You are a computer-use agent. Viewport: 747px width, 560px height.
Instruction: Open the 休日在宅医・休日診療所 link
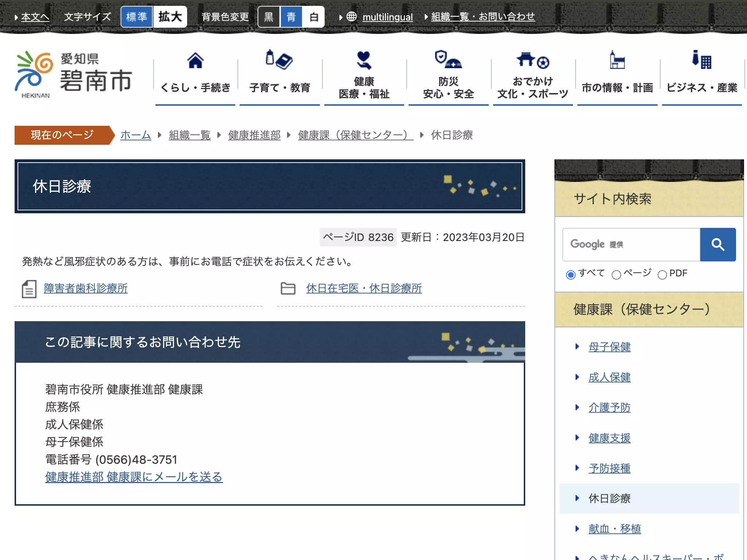(x=364, y=288)
